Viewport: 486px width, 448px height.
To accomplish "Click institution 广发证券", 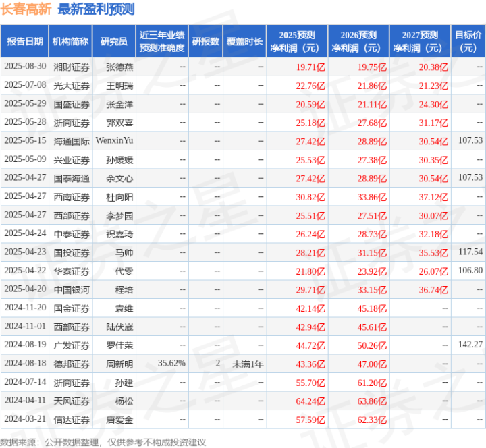I will click(72, 345).
